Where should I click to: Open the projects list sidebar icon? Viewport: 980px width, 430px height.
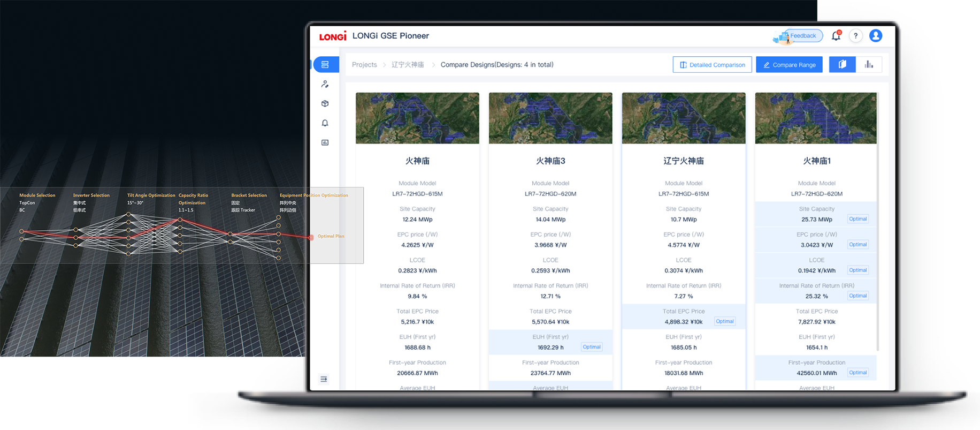point(325,65)
